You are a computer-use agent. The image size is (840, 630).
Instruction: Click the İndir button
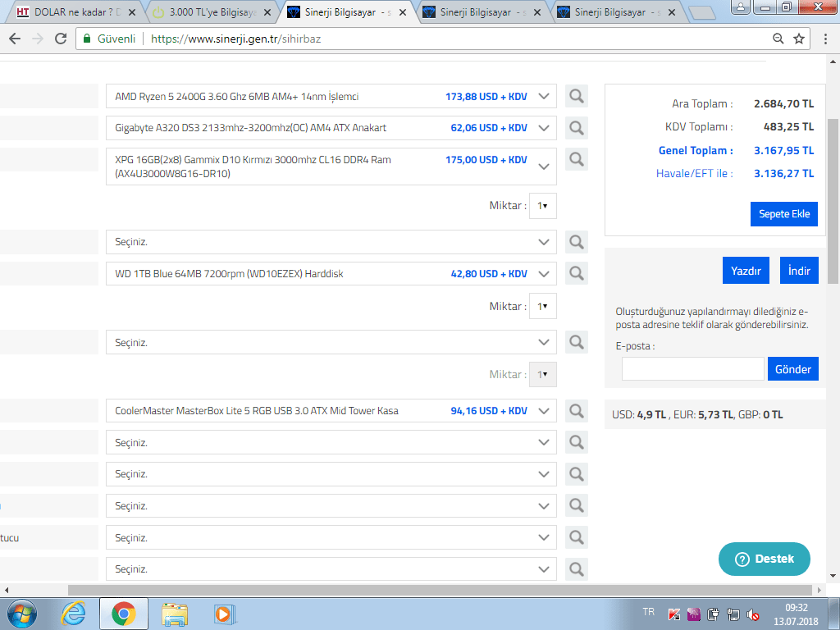799,271
